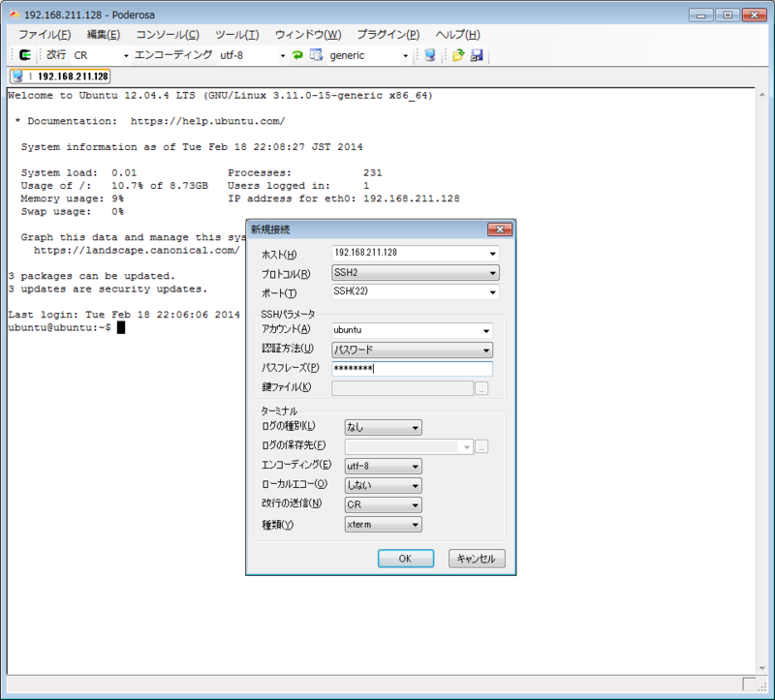Click the save shortcut floppy disk icon
This screenshot has width=775, height=700.
coord(477,55)
